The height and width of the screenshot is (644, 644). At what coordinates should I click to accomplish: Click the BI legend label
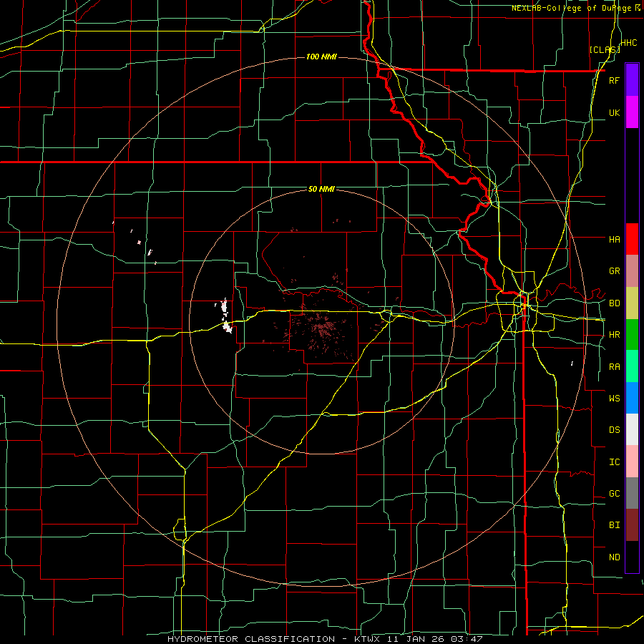pyautogui.click(x=614, y=525)
